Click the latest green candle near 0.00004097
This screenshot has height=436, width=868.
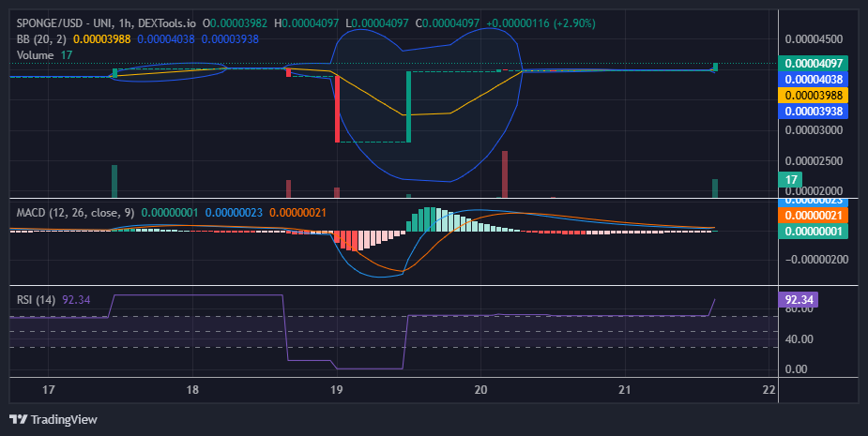[715, 67]
